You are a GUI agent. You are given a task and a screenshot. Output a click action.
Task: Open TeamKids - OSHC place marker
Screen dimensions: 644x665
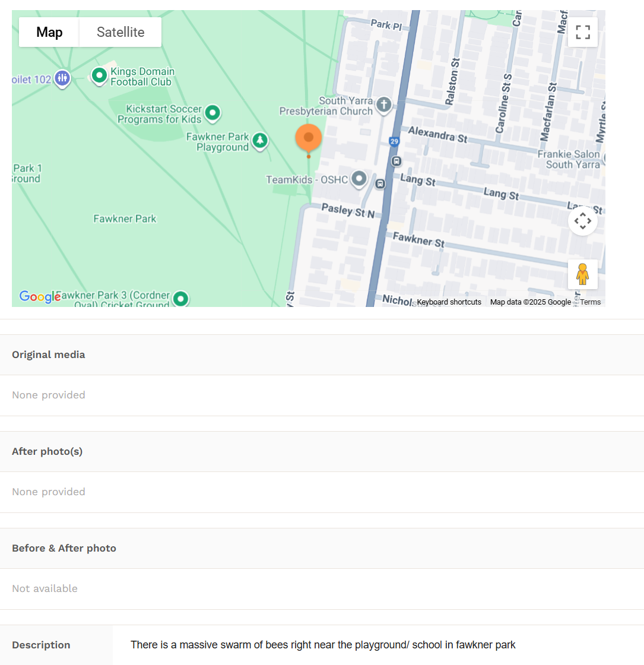pos(359,179)
